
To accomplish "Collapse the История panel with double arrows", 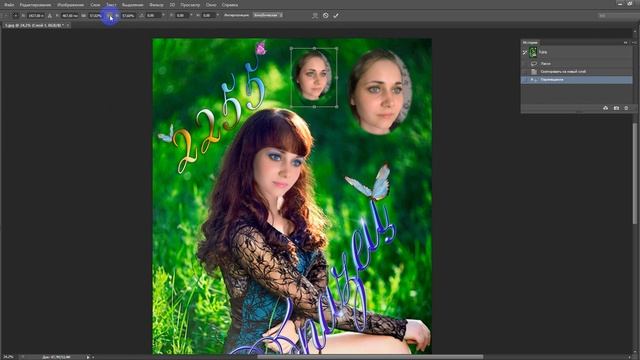I will coord(626,42).
